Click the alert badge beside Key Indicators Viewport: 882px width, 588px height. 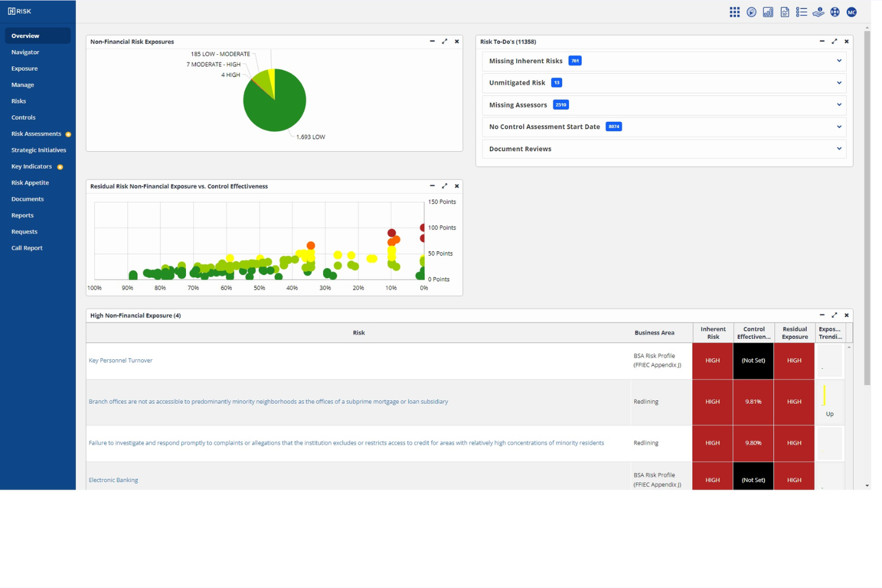click(59, 166)
